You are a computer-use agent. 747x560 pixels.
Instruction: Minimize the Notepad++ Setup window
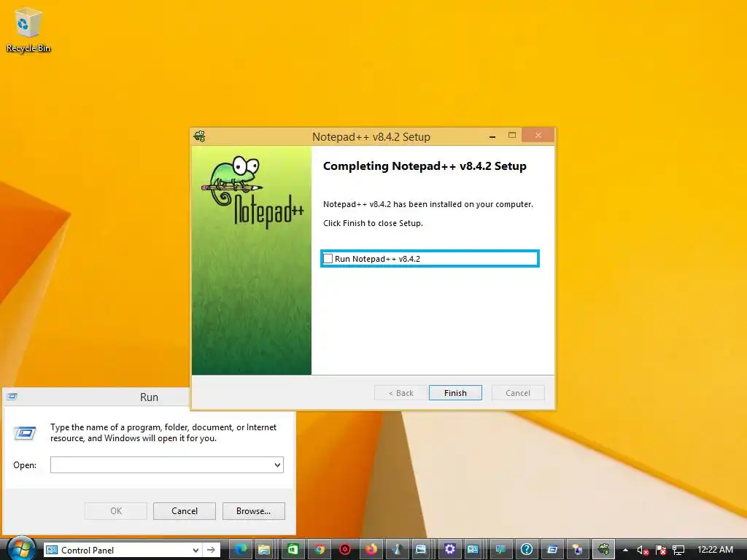coord(492,136)
